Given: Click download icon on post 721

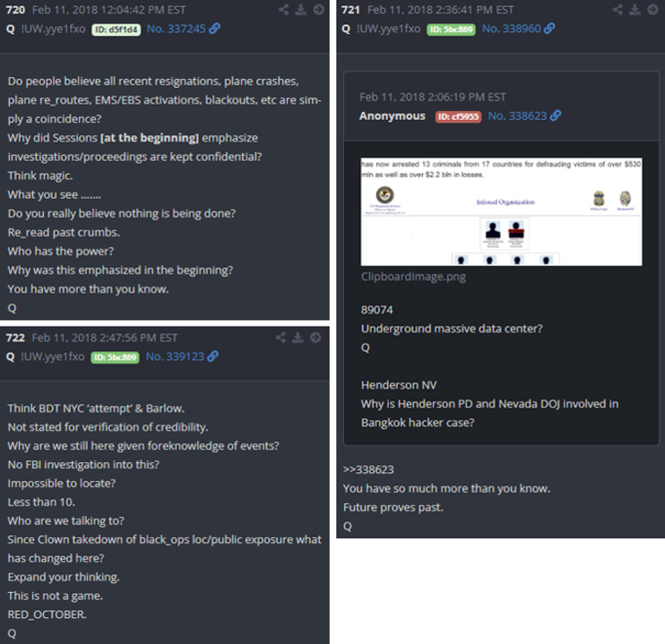Looking at the screenshot, I should pyautogui.click(x=635, y=9).
